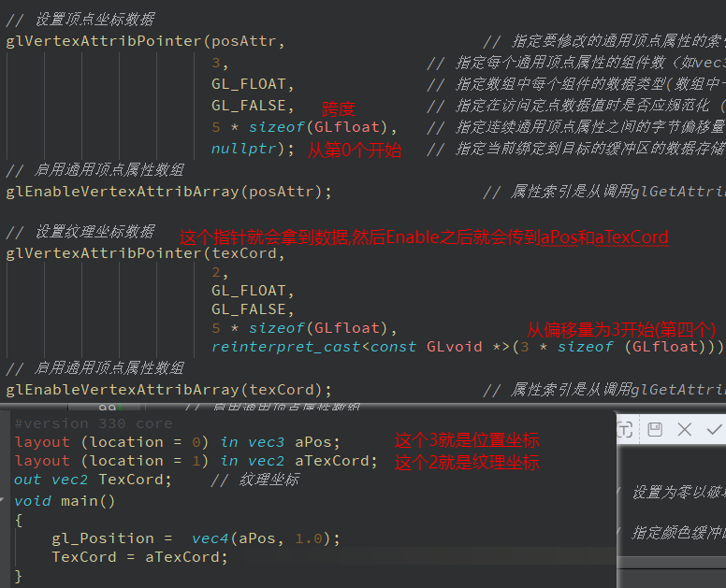The width and height of the screenshot is (726, 588).
Task: Click the comment '// 设置纹理坐标数据'
Action: point(80,232)
